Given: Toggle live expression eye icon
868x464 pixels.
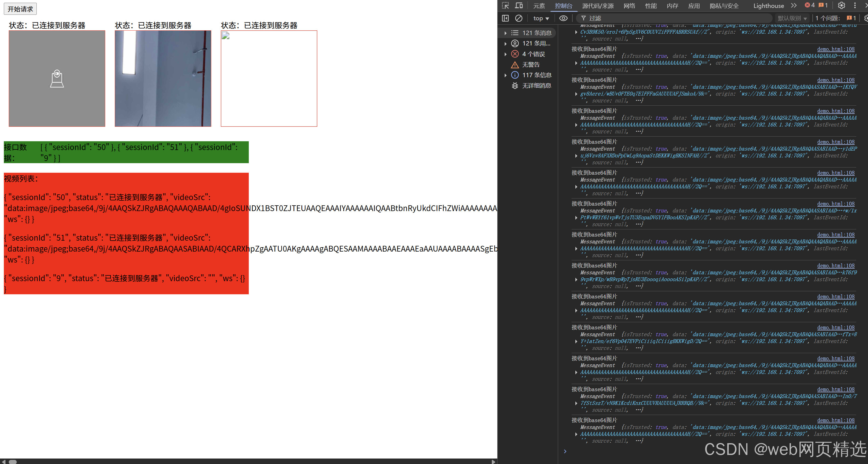Looking at the screenshot, I should (x=563, y=18).
